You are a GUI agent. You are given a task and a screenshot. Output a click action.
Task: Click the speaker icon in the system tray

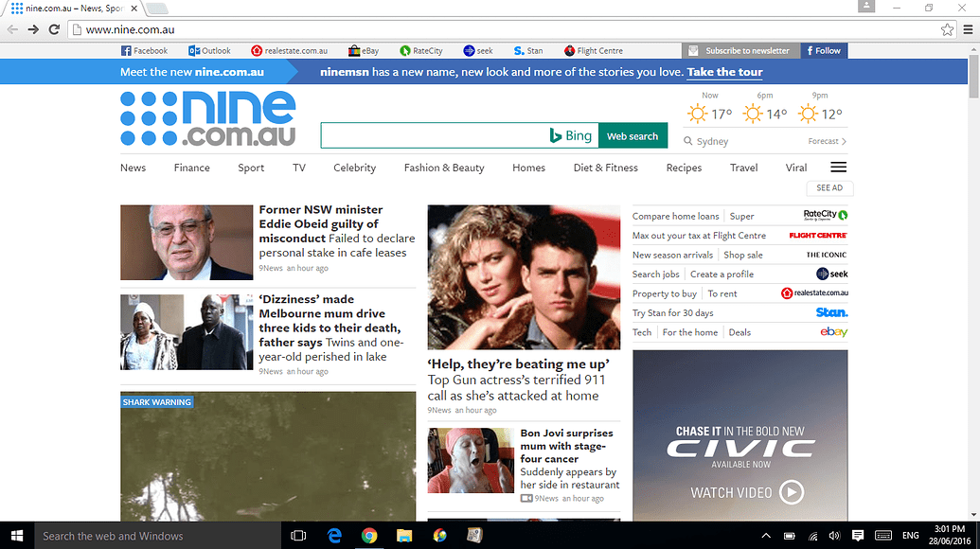(834, 535)
